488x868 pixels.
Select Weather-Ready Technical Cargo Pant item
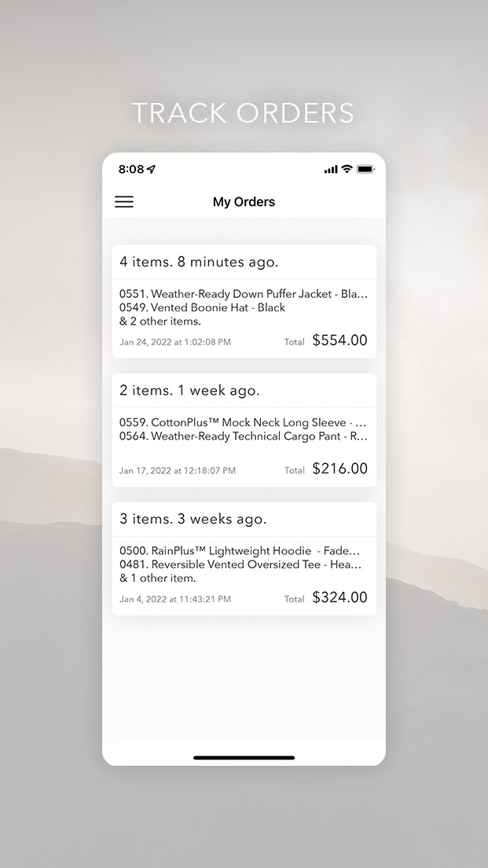244,436
